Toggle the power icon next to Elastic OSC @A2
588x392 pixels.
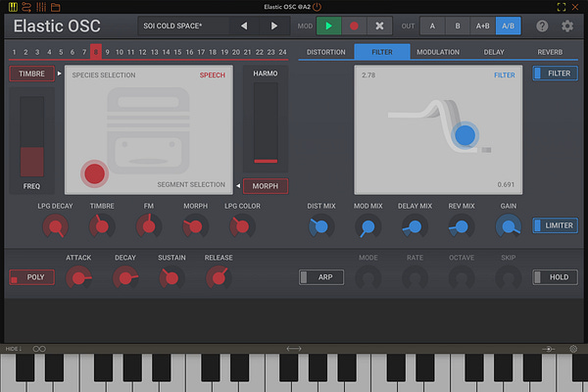click(317, 7)
